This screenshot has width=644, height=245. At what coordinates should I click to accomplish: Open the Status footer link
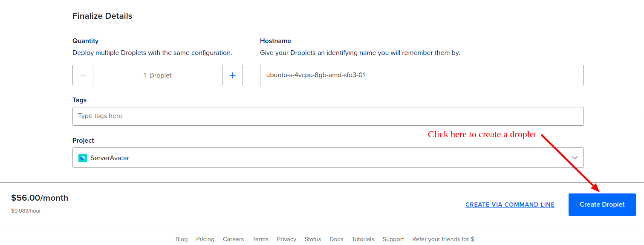click(x=313, y=239)
